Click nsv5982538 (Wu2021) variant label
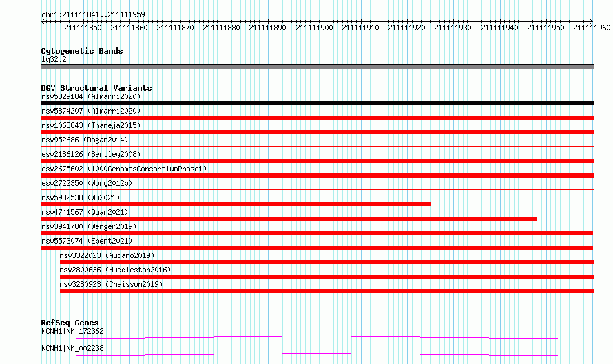Image resolution: width=613 pixels, height=364 pixels. (81, 197)
